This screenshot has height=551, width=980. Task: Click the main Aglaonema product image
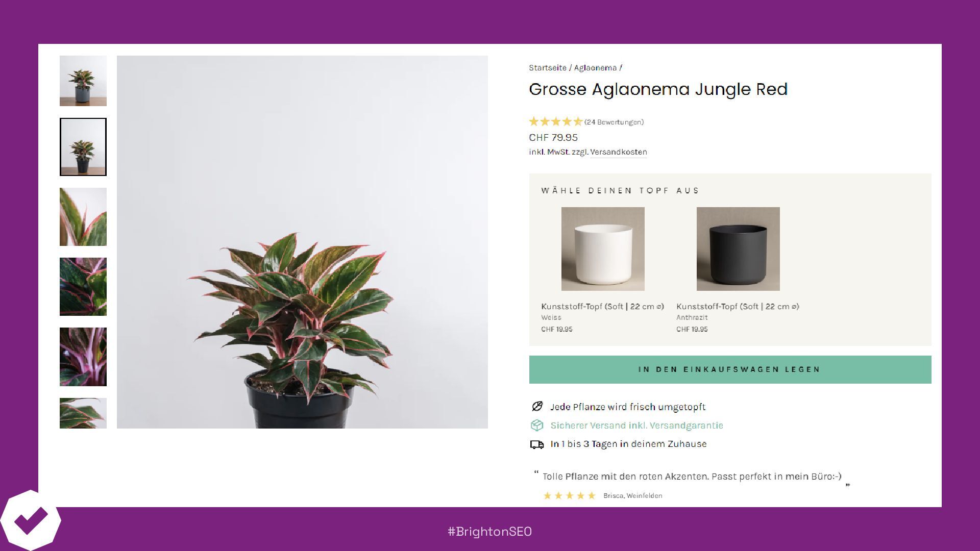point(302,242)
